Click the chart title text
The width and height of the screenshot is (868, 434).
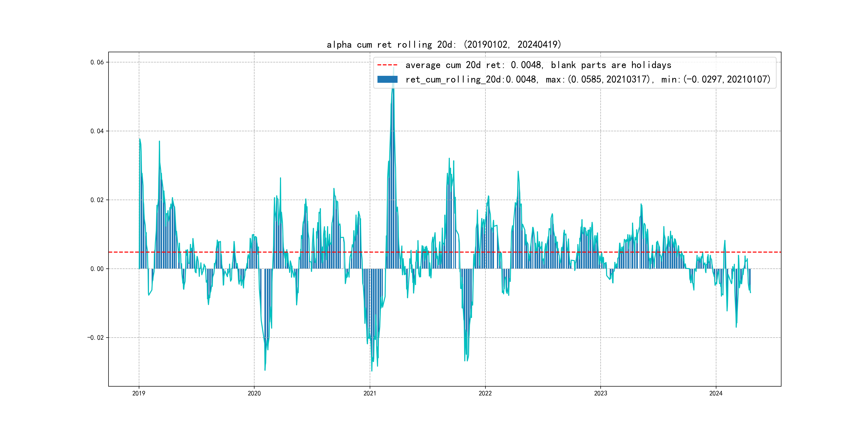click(x=444, y=44)
